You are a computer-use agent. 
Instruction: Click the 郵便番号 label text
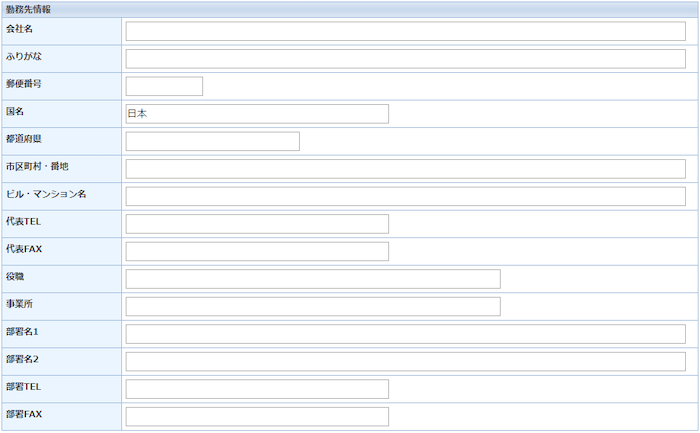point(24,84)
